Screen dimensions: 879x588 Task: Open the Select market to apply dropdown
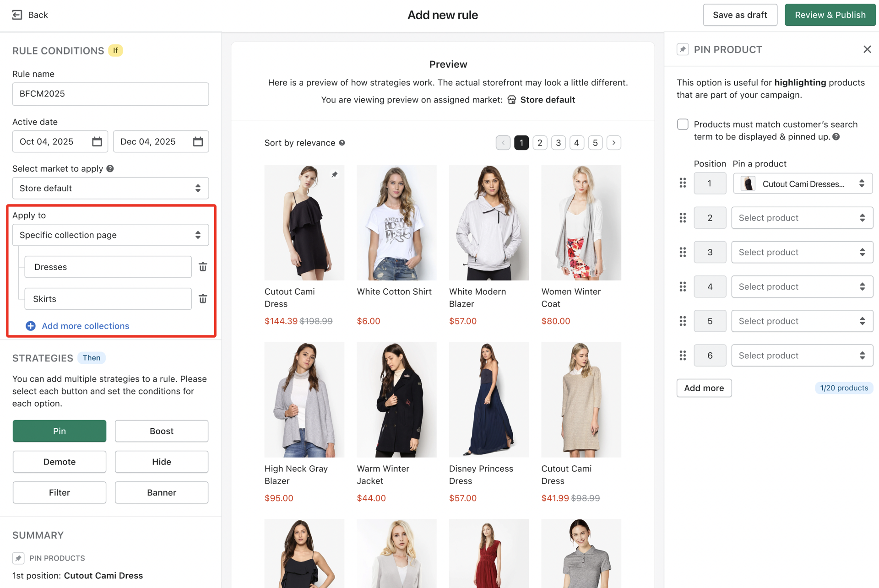point(110,188)
